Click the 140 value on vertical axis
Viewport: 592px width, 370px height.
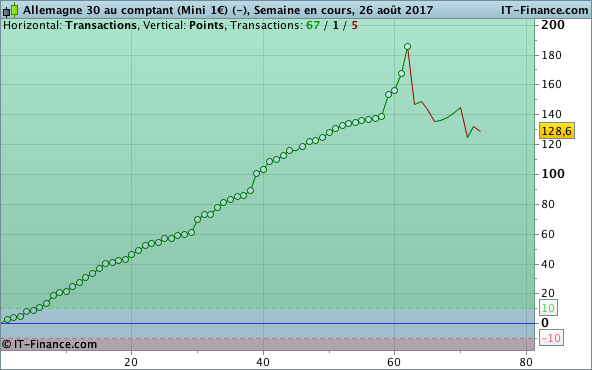(552, 114)
